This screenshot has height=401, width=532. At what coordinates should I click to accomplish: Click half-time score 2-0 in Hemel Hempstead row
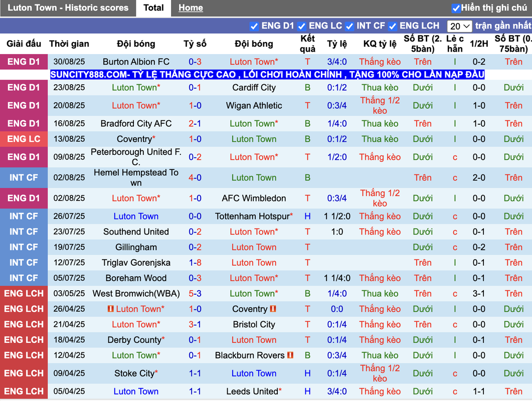pos(479,177)
